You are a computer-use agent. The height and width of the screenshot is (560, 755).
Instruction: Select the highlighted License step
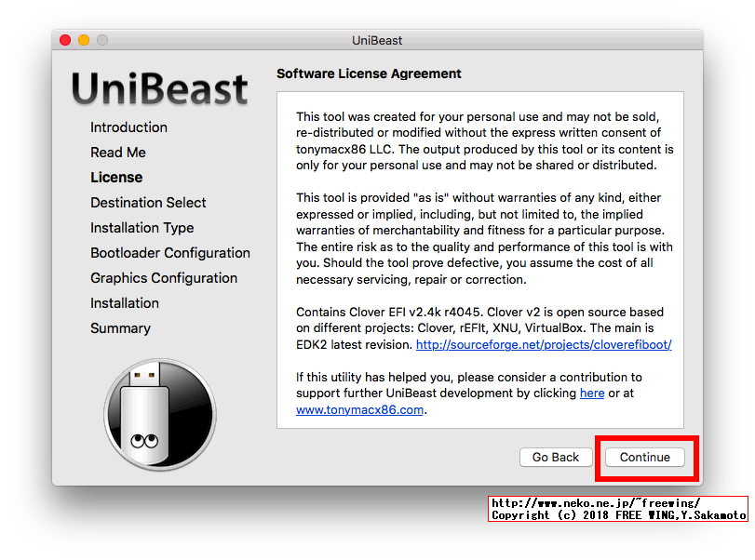tap(116, 177)
